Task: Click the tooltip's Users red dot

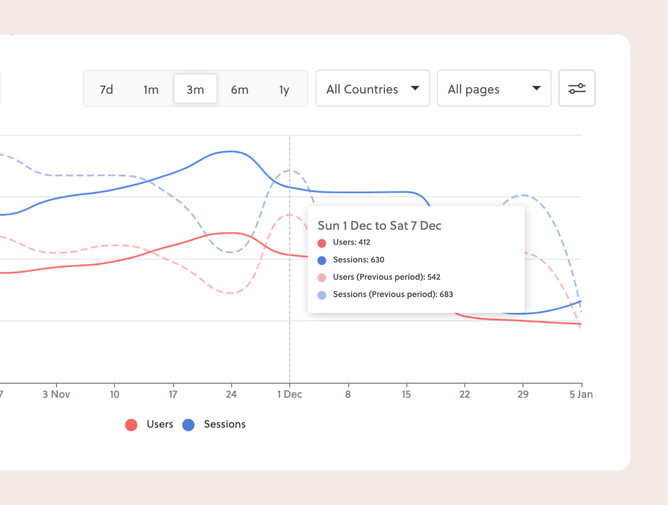Action: click(322, 243)
